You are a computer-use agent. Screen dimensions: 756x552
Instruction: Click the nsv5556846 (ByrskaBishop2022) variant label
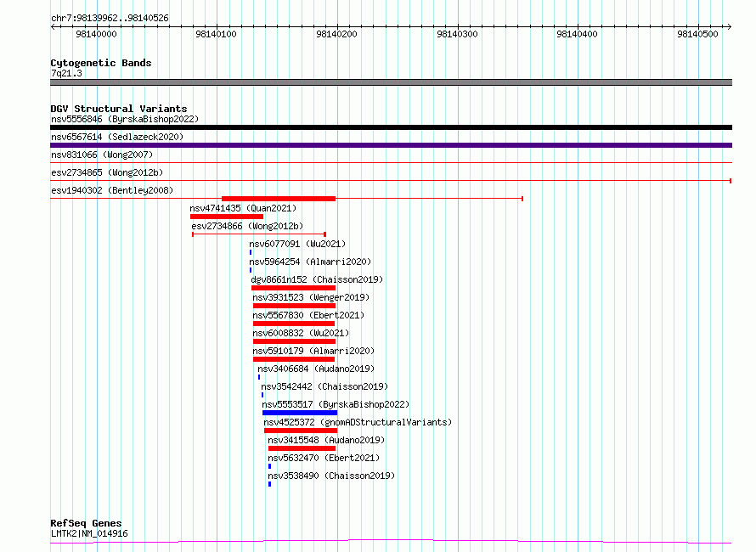[125, 119]
